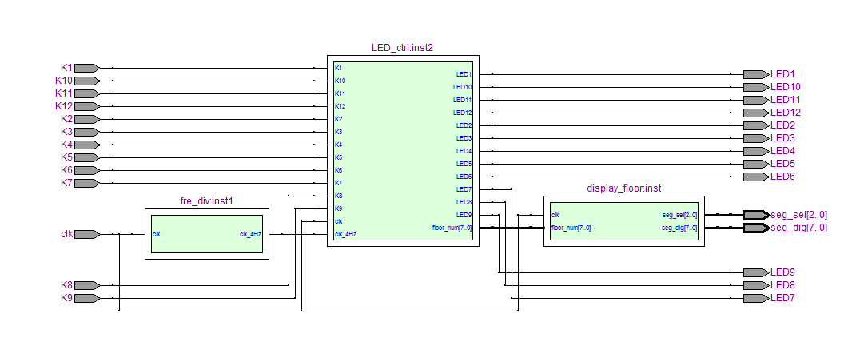Click the clk port inside fre_div

coord(156,234)
